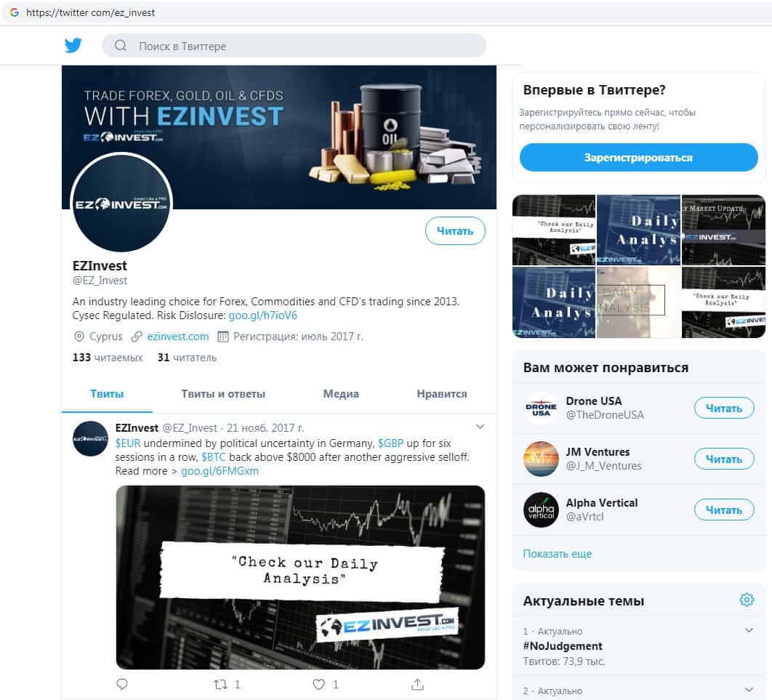The image size is (772, 700).
Task: Switch to the Медиа tab
Action: [341, 394]
